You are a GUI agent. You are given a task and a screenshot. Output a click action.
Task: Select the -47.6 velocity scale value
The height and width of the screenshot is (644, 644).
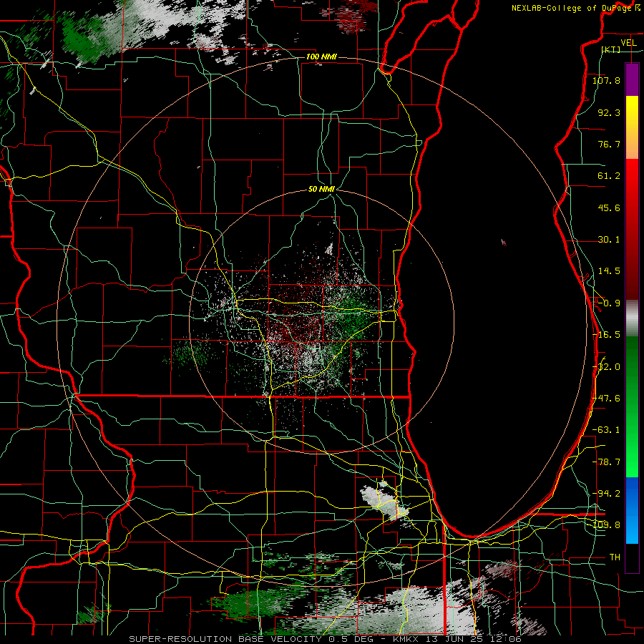pyautogui.click(x=606, y=399)
